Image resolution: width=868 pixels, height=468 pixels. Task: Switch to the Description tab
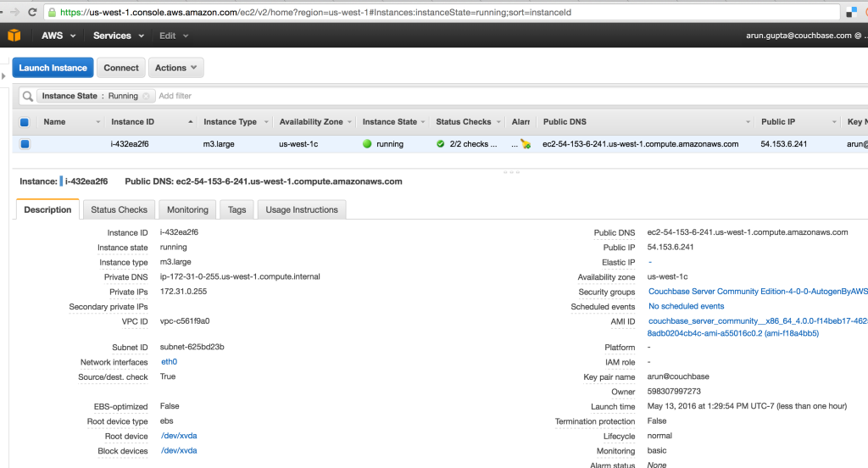pyautogui.click(x=47, y=209)
